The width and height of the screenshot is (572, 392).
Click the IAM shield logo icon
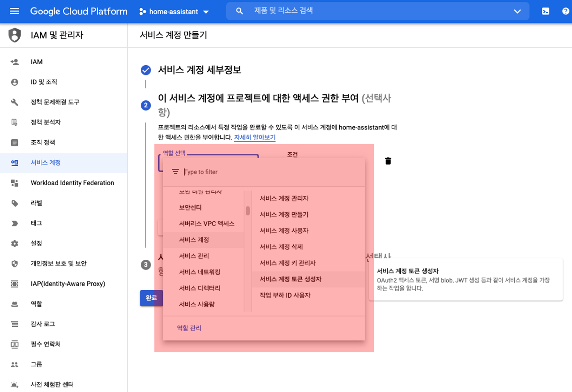[x=15, y=35]
